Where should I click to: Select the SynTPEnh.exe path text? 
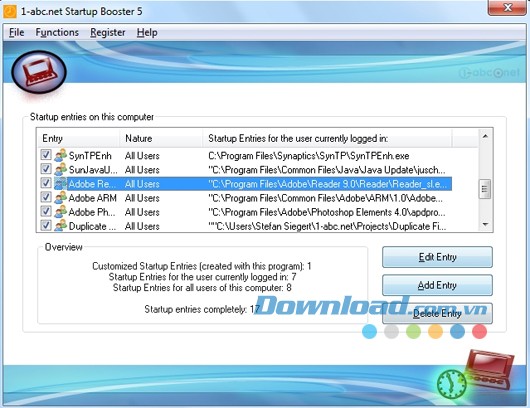point(308,156)
